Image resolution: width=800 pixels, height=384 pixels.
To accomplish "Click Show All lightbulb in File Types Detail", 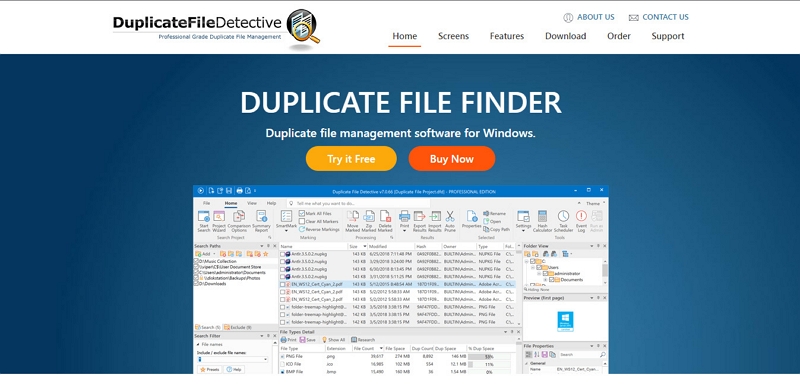I will 334,340.
